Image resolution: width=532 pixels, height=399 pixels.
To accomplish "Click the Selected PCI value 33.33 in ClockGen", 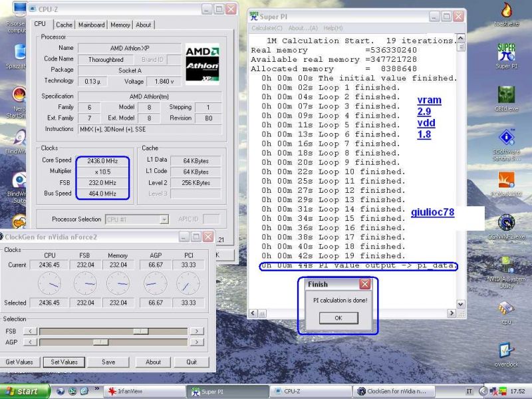I will click(188, 303).
